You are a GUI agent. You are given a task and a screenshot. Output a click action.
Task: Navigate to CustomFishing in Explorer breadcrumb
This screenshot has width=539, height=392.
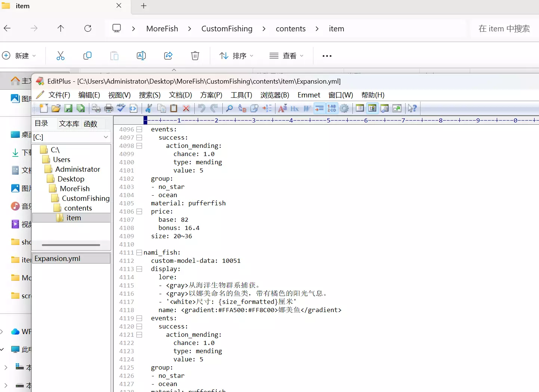pyautogui.click(x=227, y=29)
